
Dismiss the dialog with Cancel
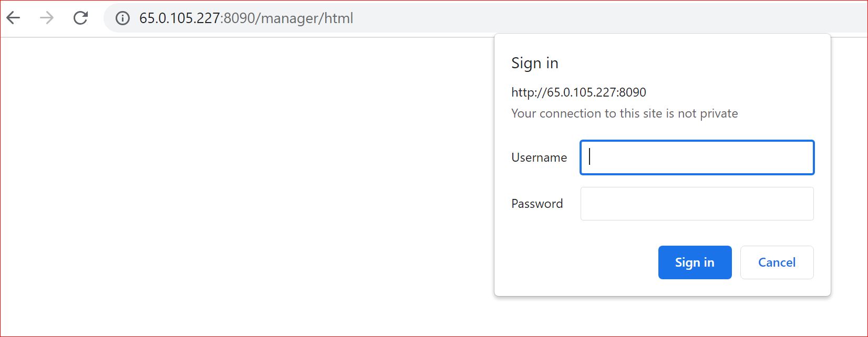pyautogui.click(x=777, y=262)
